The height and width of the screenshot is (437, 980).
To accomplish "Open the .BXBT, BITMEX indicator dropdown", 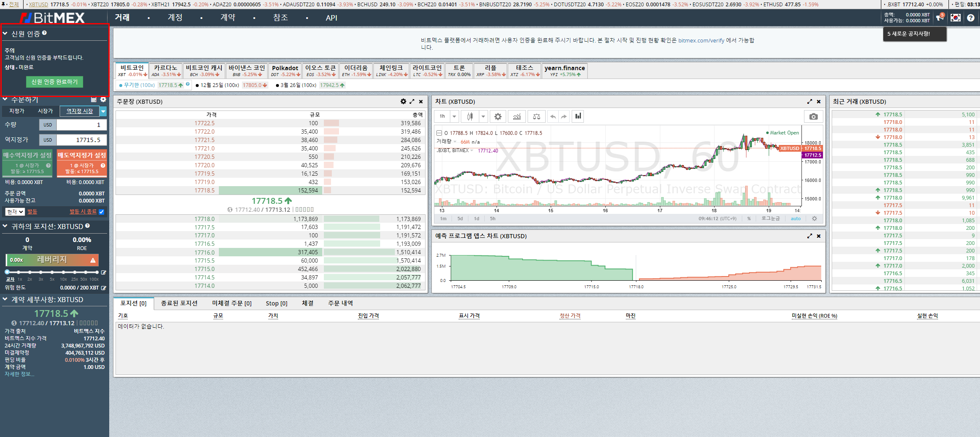I will click(x=472, y=150).
